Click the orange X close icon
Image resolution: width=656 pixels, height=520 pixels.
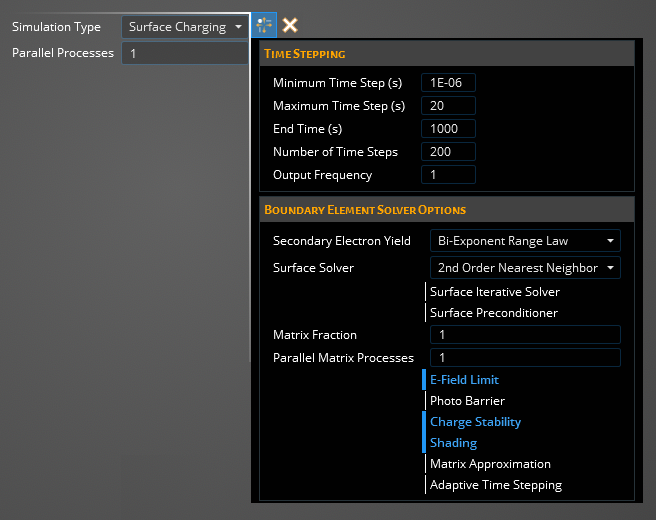(290, 25)
